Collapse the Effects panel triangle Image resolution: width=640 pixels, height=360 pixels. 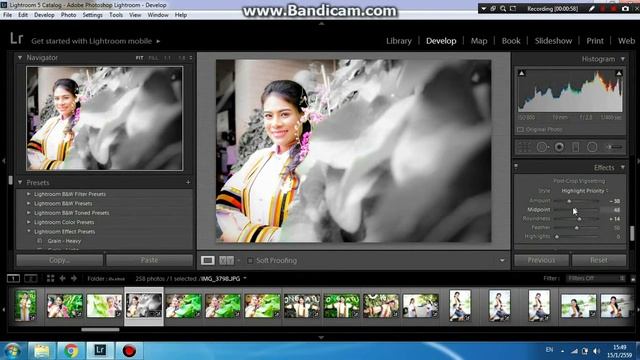(x=623, y=167)
